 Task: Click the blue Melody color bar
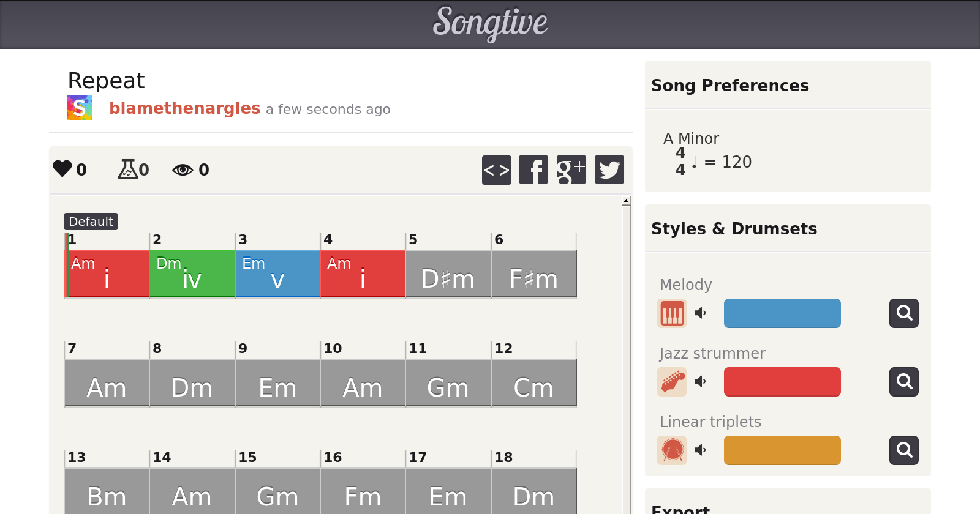(x=782, y=313)
